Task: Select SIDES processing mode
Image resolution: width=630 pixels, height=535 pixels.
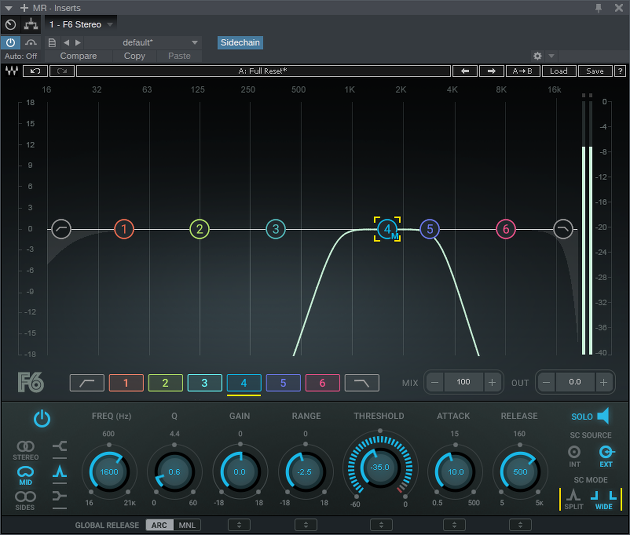Action: (25, 500)
